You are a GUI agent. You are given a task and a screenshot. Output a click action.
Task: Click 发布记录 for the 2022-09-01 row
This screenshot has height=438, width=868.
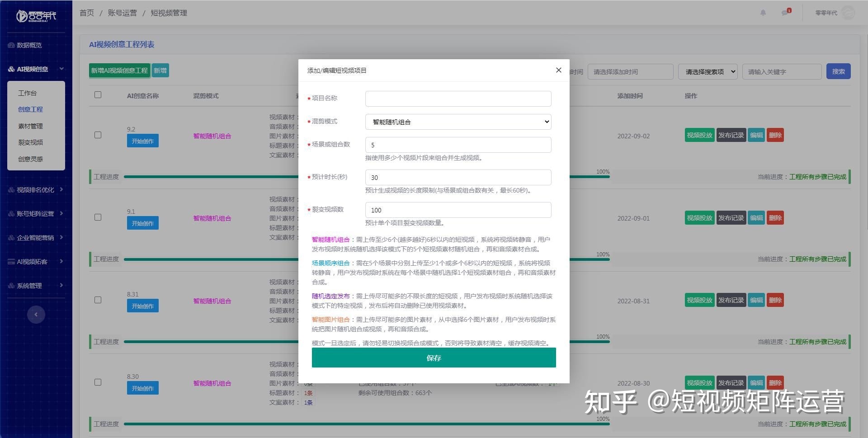click(731, 218)
